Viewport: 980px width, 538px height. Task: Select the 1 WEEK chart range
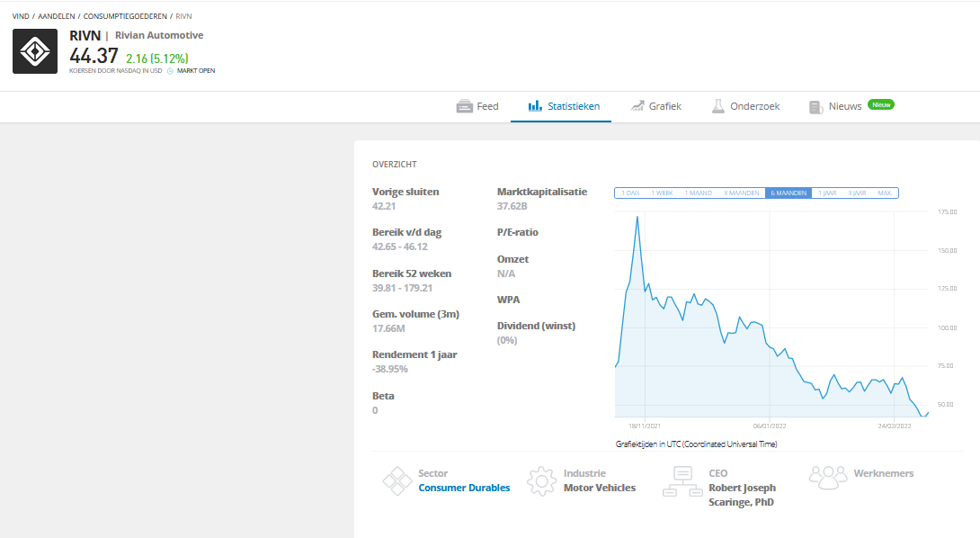pyautogui.click(x=662, y=193)
